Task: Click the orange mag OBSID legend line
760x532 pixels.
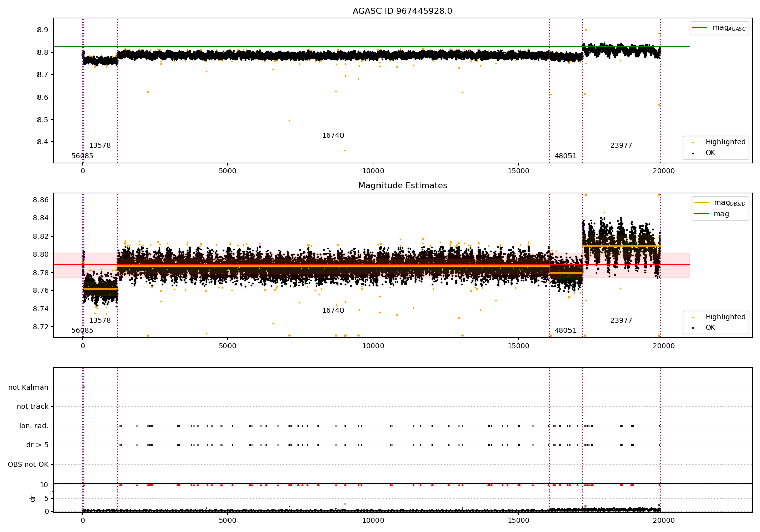Action: click(x=702, y=203)
